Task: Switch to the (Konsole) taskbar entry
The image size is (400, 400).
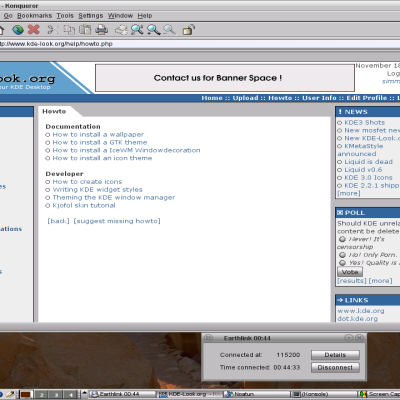Action: coord(325,394)
